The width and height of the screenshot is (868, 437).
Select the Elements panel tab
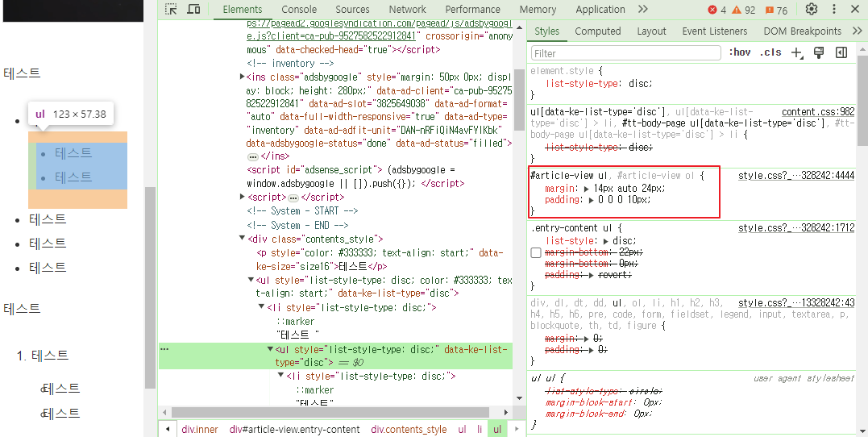click(243, 10)
